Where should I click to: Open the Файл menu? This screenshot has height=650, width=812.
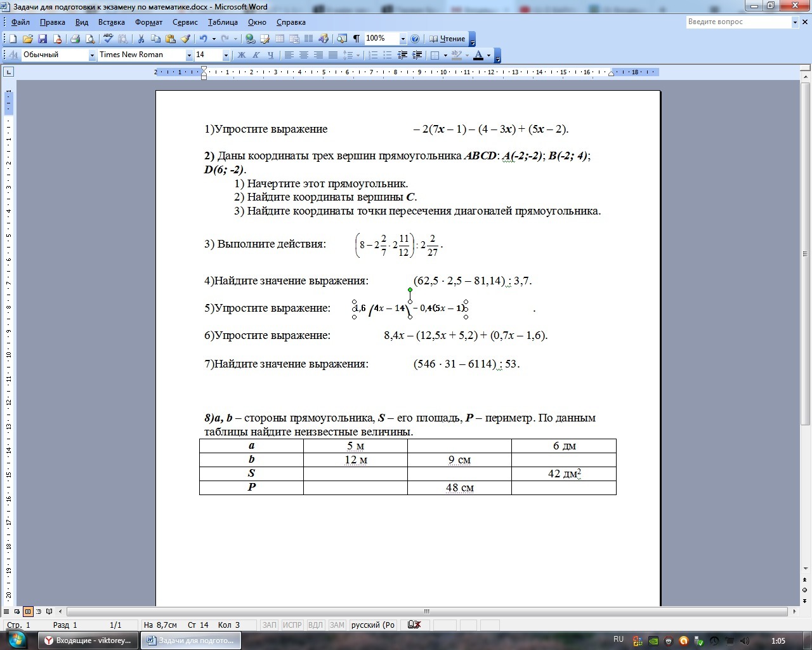20,22
